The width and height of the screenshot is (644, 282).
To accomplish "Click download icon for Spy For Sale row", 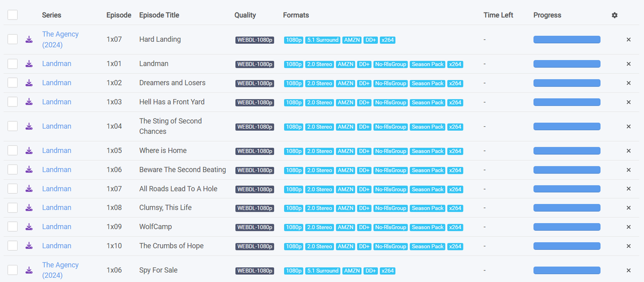I will 29,270.
